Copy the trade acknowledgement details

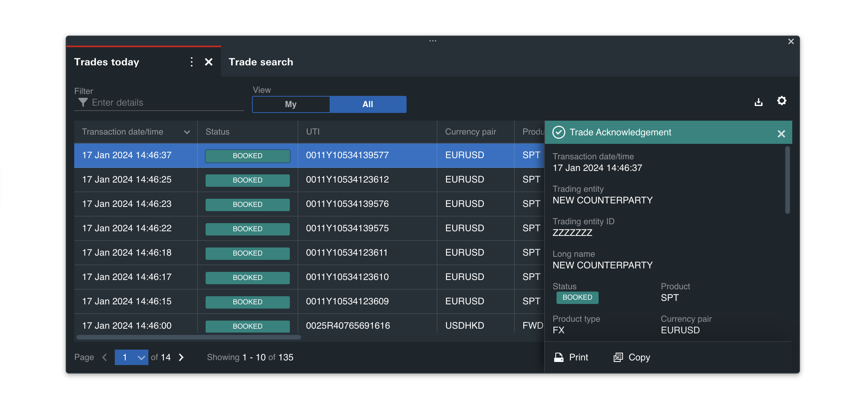click(x=632, y=357)
